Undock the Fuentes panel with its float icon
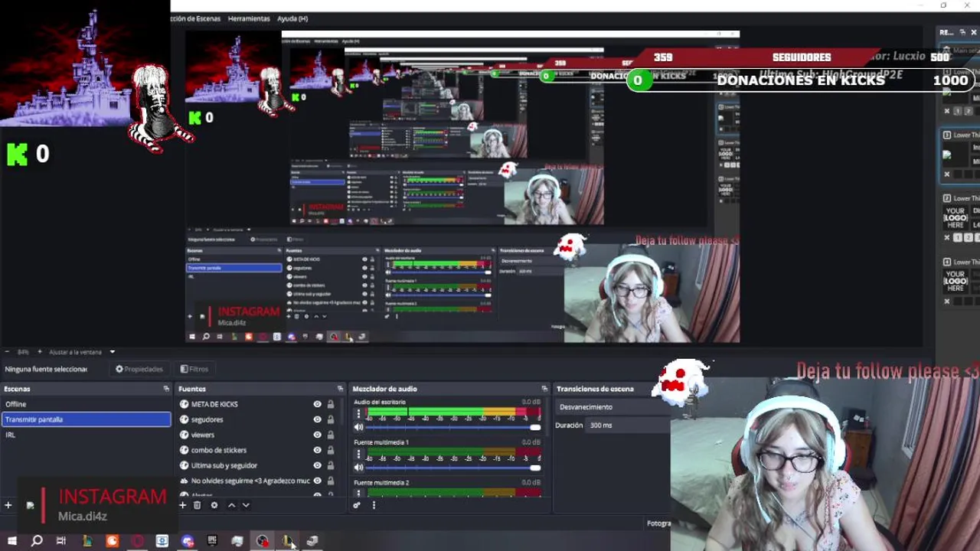980x551 pixels. click(x=340, y=389)
